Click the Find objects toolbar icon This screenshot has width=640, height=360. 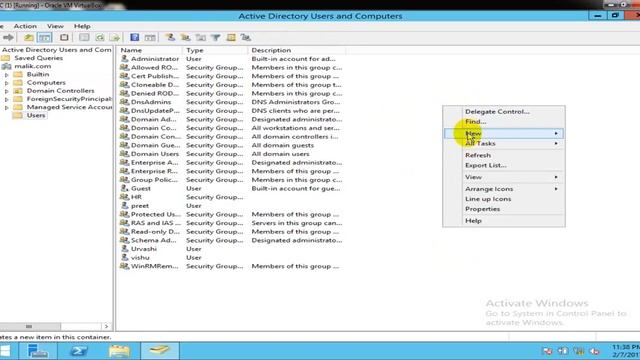[x=231, y=38]
